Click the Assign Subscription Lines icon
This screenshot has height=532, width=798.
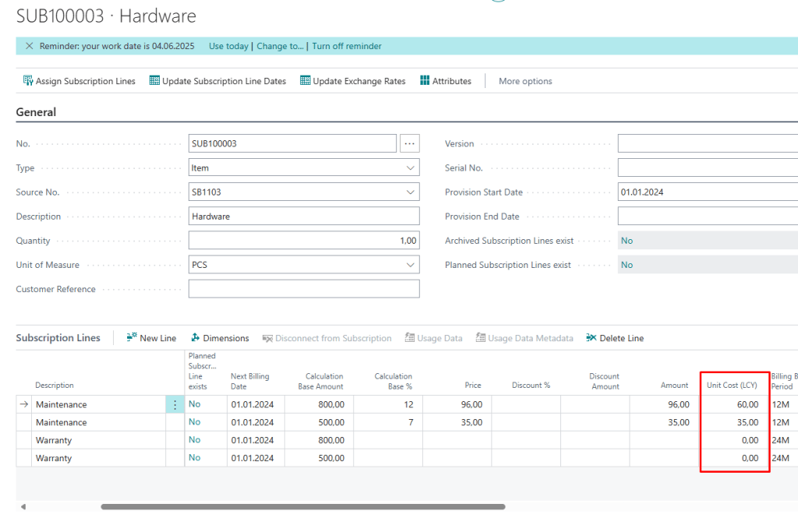(x=28, y=81)
